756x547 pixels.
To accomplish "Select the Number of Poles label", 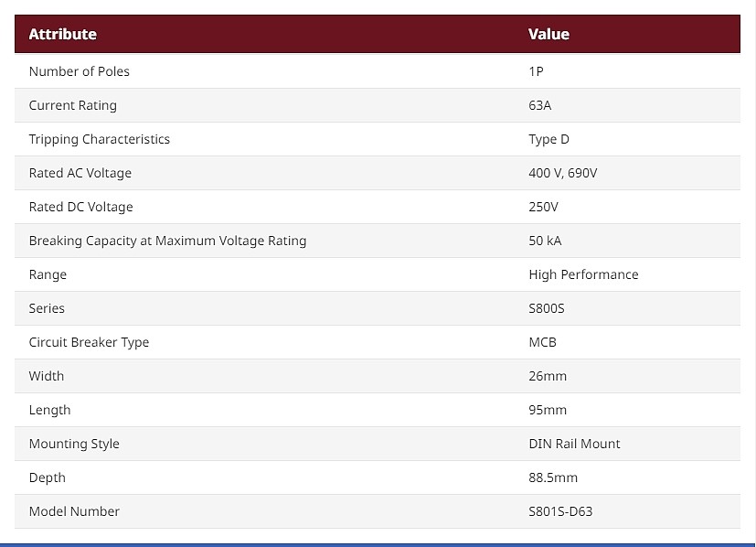I will tap(79, 71).
